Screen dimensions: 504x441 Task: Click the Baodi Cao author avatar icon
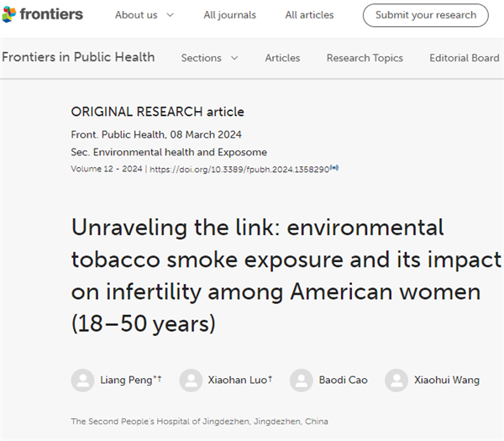(x=302, y=381)
